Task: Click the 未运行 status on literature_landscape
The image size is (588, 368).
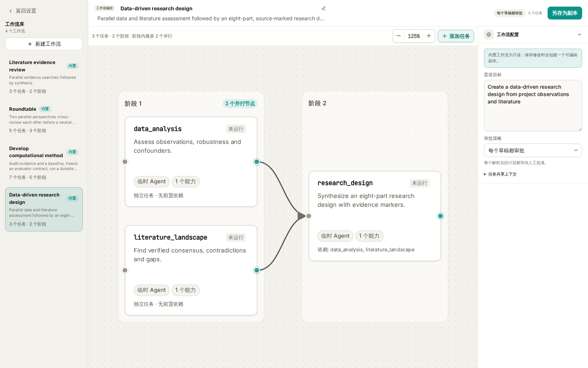Action: [236, 238]
